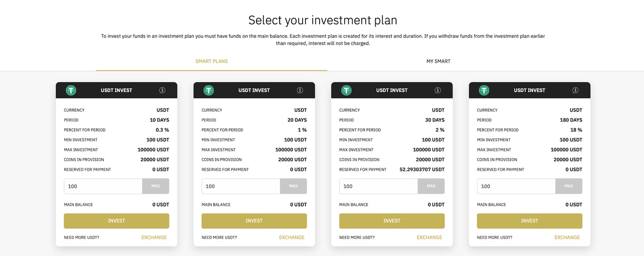Select the SMART PLANS tab
Viewport: 644px width, 256px height.
[212, 61]
